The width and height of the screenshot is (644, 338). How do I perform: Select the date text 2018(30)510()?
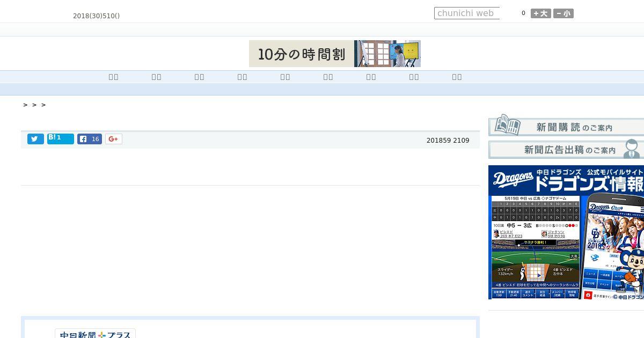(x=97, y=16)
